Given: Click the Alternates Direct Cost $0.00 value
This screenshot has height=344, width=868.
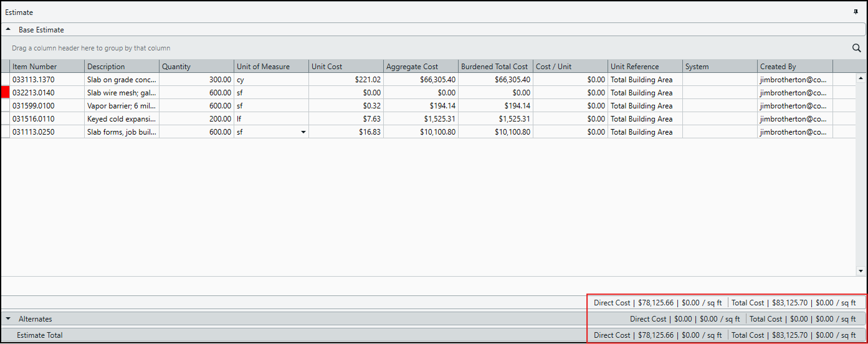Looking at the screenshot, I should tap(683, 319).
